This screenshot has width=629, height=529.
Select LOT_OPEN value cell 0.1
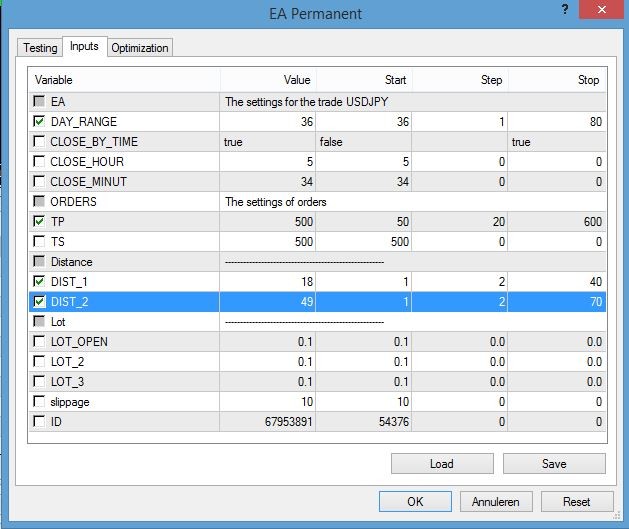click(268, 342)
